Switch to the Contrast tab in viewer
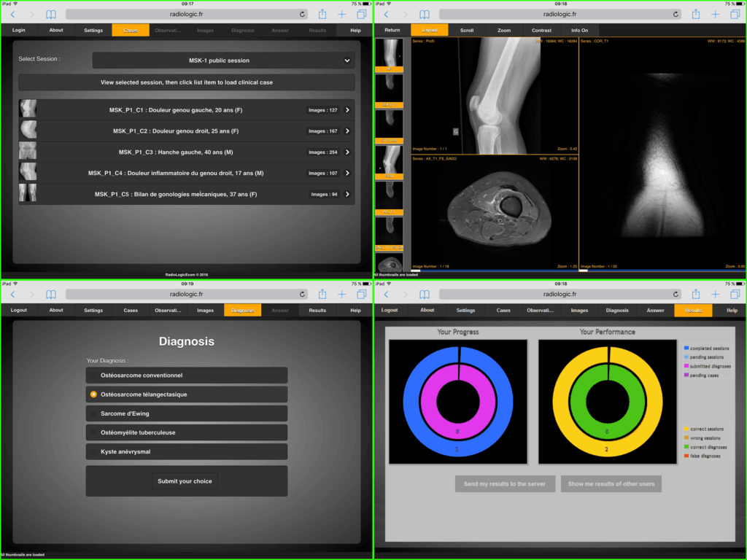This screenshot has width=747, height=560. coord(541,30)
